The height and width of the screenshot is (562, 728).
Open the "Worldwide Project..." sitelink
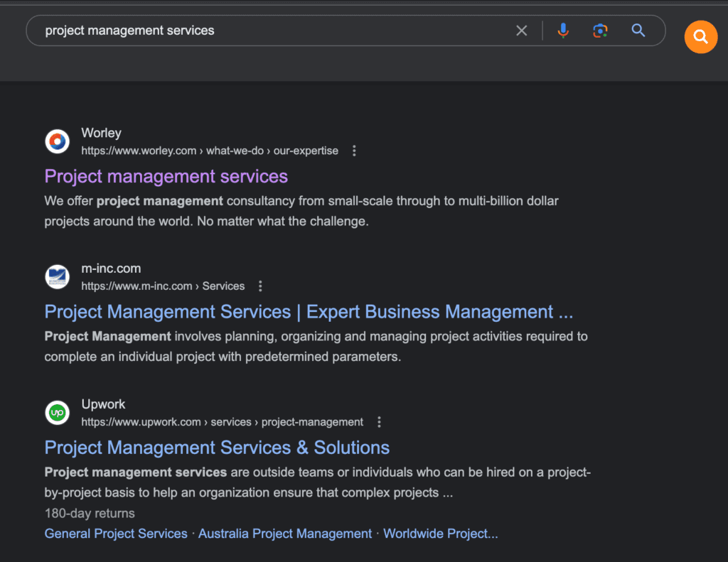coord(440,534)
